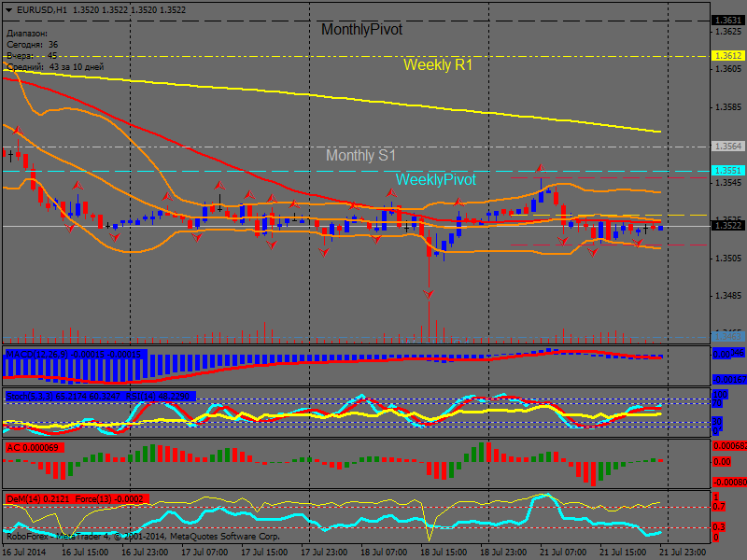Click the 21 Jul 23:00 time label
This screenshot has height=560, width=747.
(689, 553)
